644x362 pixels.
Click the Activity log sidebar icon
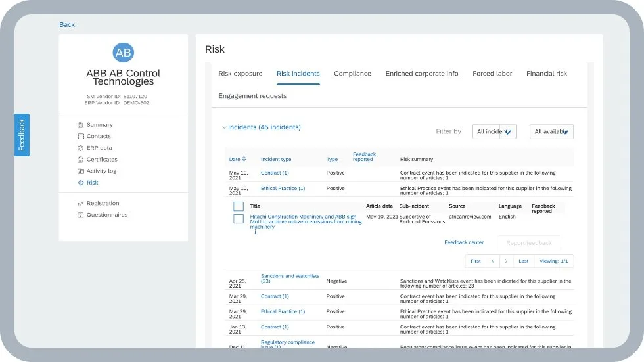pos(80,171)
